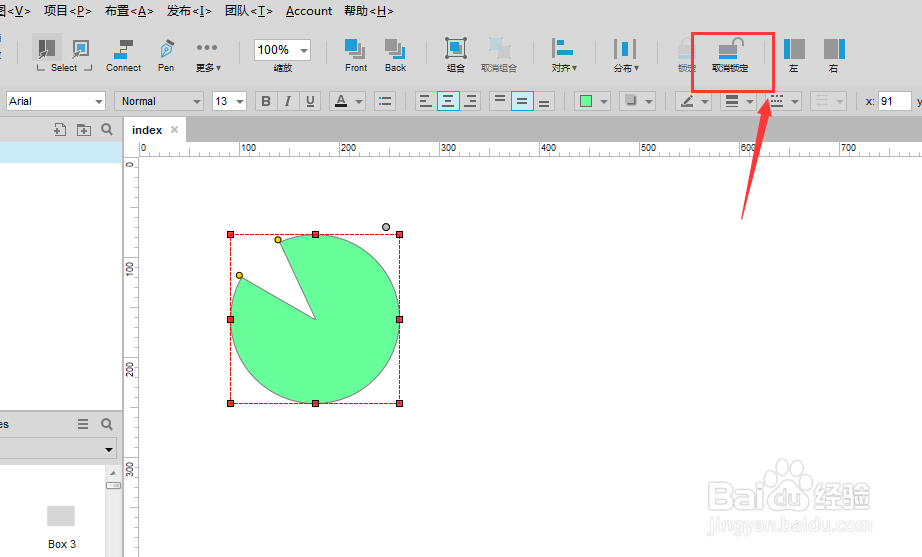Click the outer shadow icon

click(x=631, y=101)
